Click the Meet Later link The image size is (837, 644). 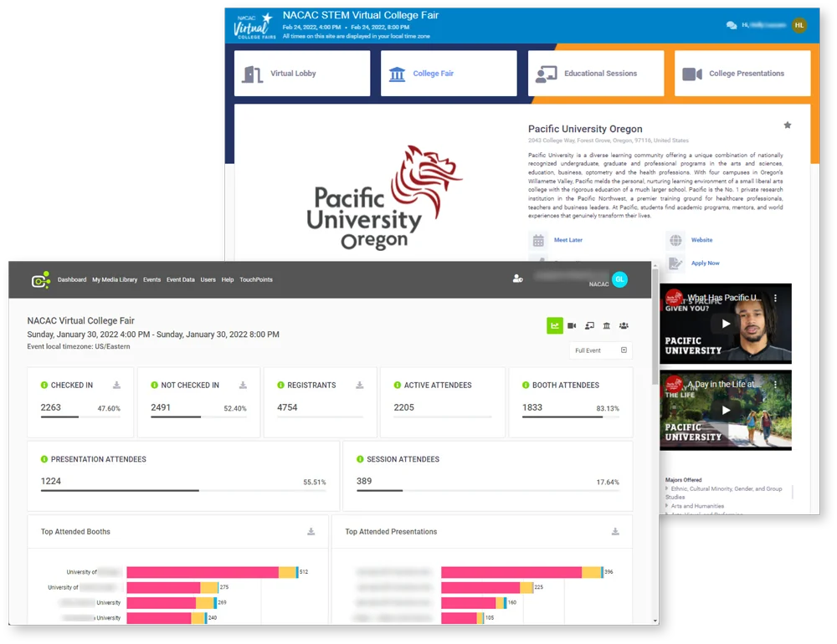(x=568, y=240)
